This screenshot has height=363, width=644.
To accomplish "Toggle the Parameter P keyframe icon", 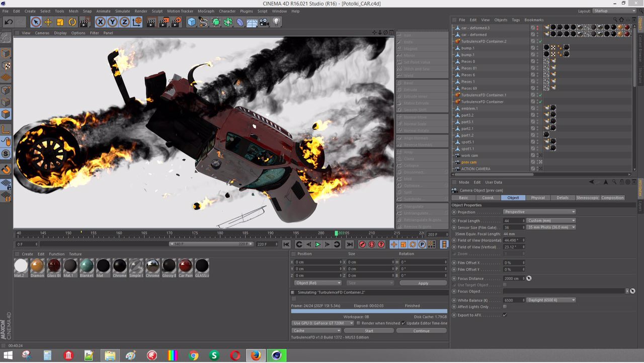I will coord(422,244).
